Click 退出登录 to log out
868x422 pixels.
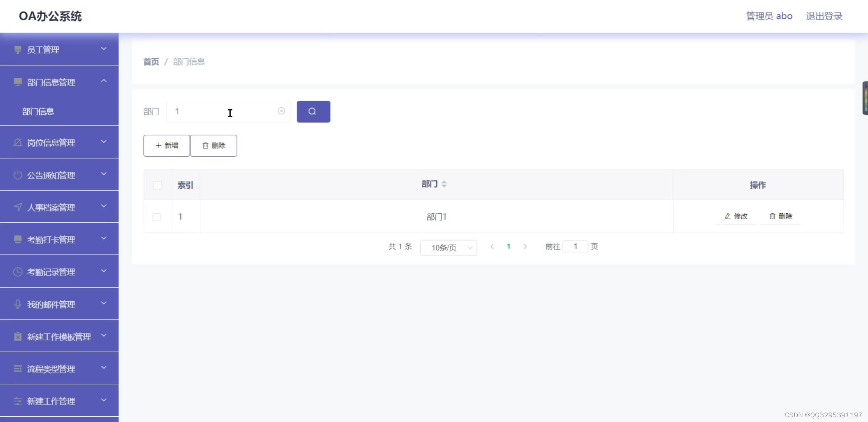coord(824,16)
